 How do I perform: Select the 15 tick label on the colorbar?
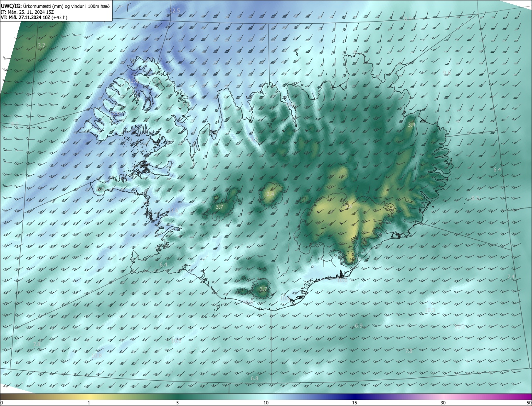355,403
